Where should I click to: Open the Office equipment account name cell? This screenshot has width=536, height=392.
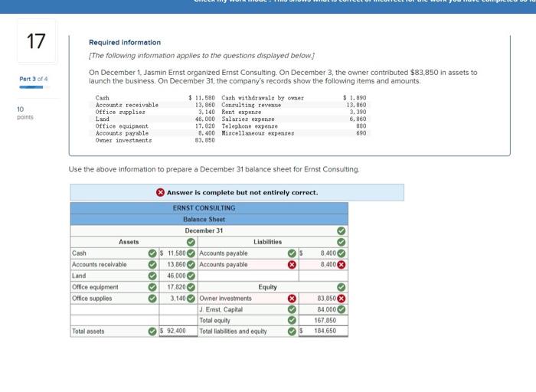(x=115, y=287)
